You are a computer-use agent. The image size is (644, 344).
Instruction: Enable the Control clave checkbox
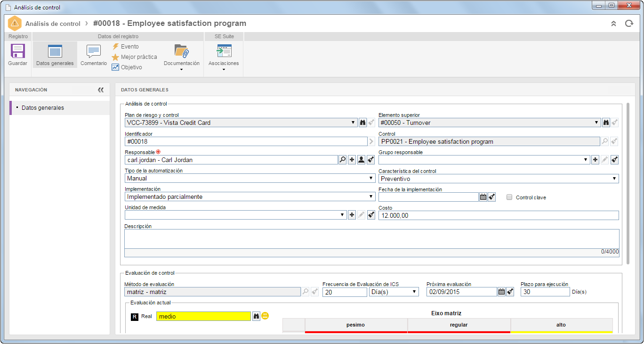pyautogui.click(x=509, y=197)
